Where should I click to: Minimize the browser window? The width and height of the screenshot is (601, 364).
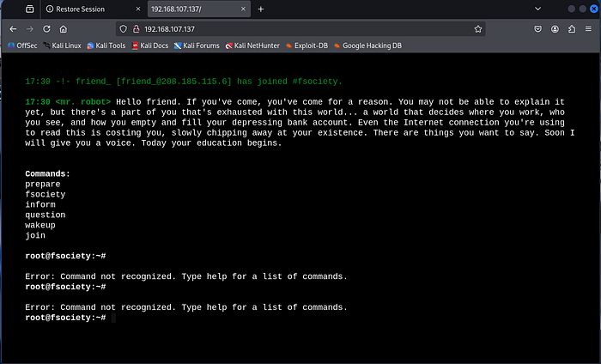571,9
